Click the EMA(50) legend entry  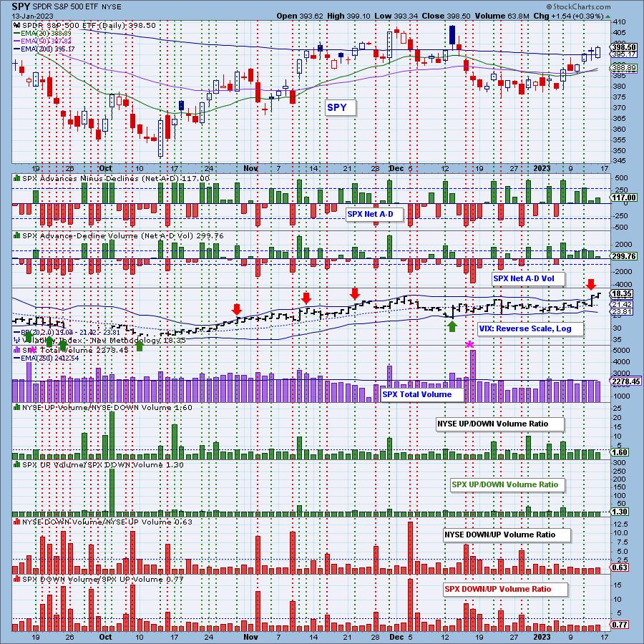click(x=42, y=41)
